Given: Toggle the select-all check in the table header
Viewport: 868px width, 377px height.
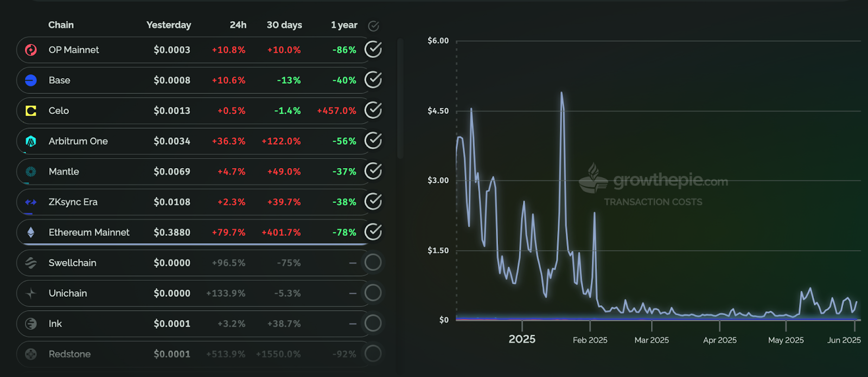Looking at the screenshot, I should pyautogui.click(x=373, y=25).
